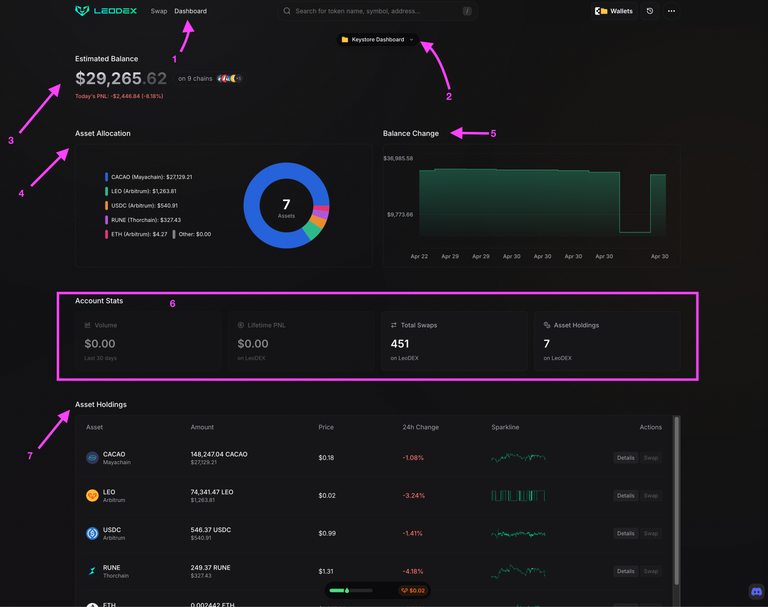Select USDC (Arbitrum) legend entry
The height and width of the screenshot is (607, 768).
point(142,205)
